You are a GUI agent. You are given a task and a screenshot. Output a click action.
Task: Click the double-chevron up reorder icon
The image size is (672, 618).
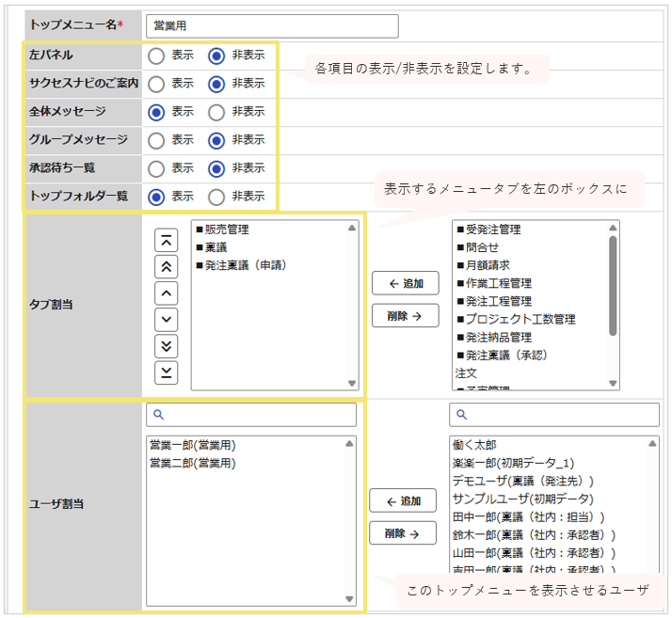click(167, 267)
